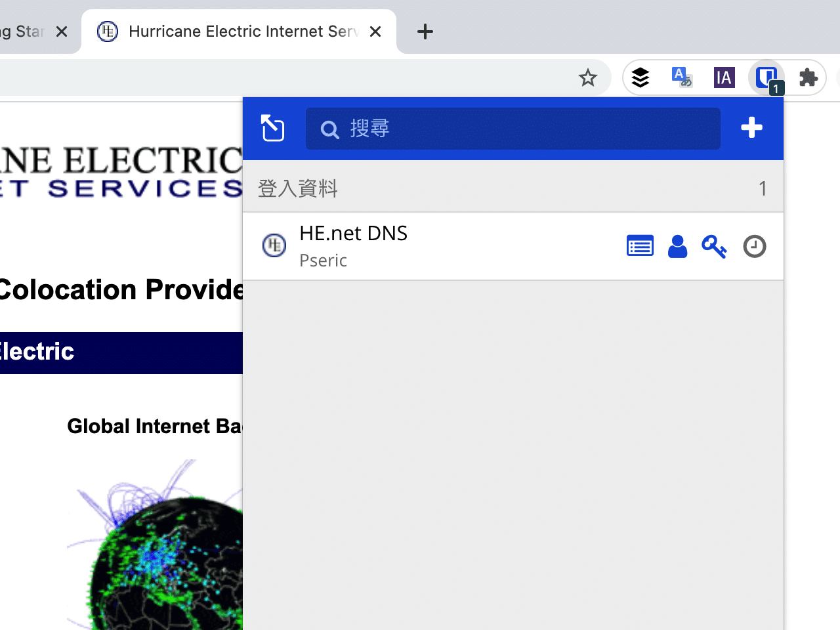This screenshot has width=840, height=630.
Task: Copy the password for HE.net DNS
Action: [x=714, y=246]
